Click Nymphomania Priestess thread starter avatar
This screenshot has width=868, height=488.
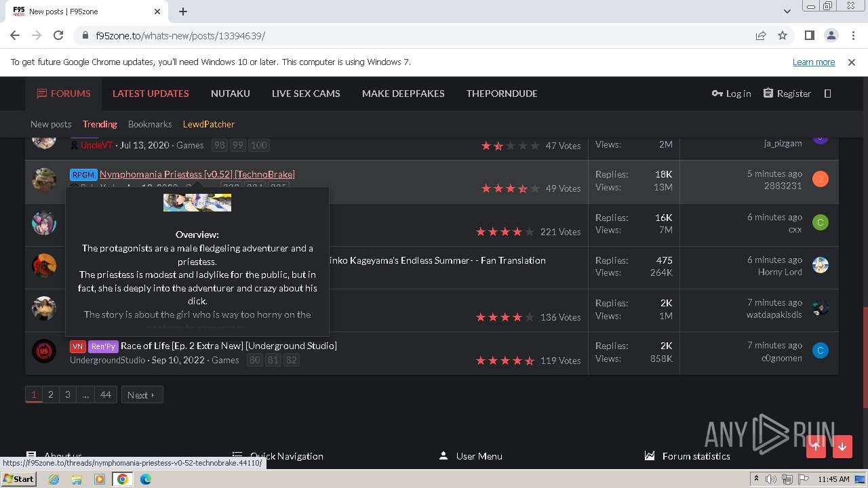(44, 180)
